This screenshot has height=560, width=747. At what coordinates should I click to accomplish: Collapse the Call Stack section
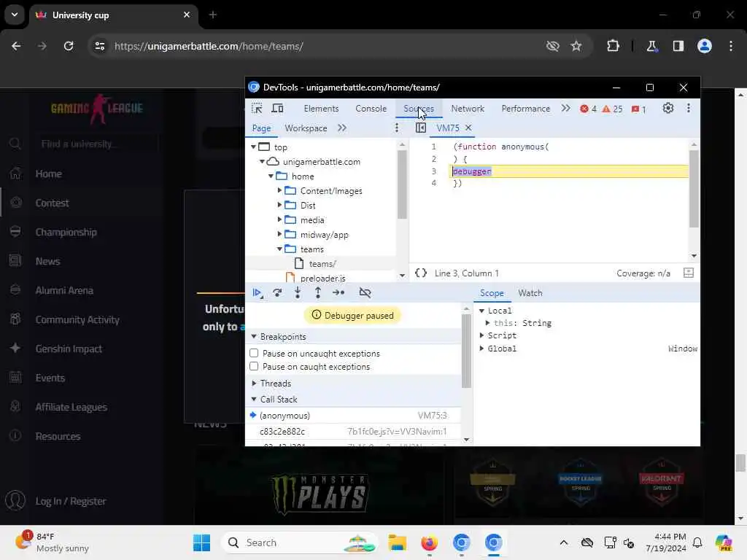click(x=254, y=399)
